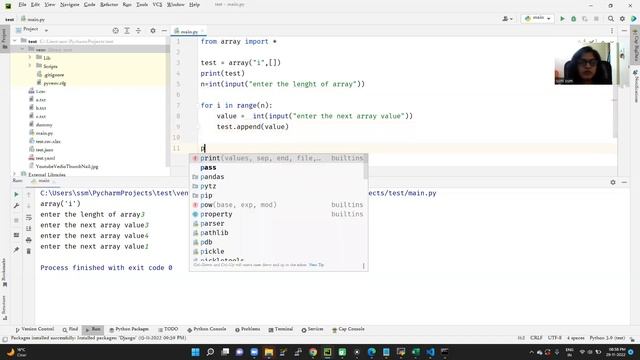Run the main configuration with green play button

click(562, 19)
